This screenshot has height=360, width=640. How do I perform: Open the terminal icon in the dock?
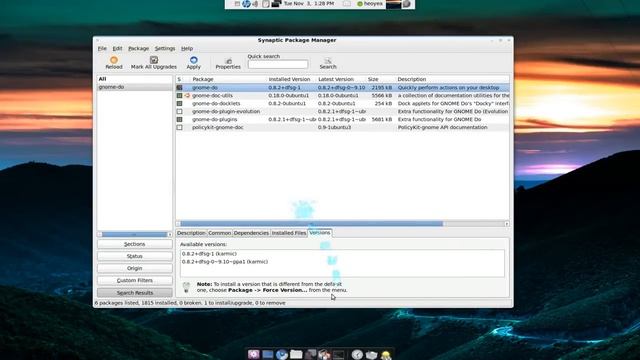(x=338, y=355)
